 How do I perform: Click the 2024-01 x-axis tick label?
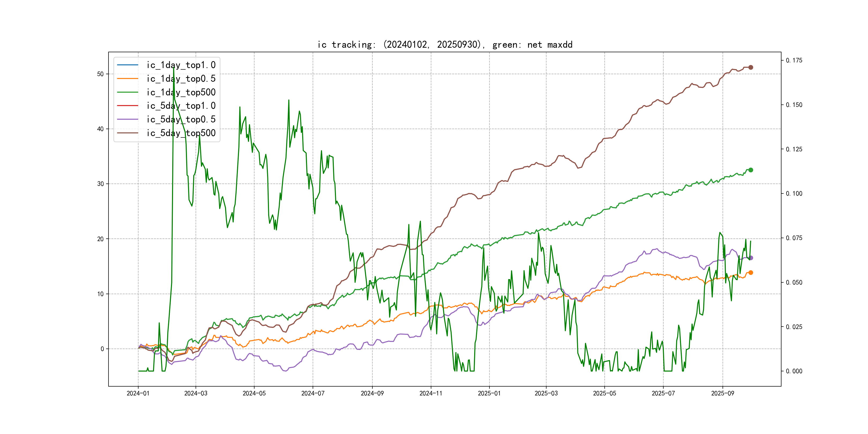click(x=138, y=393)
